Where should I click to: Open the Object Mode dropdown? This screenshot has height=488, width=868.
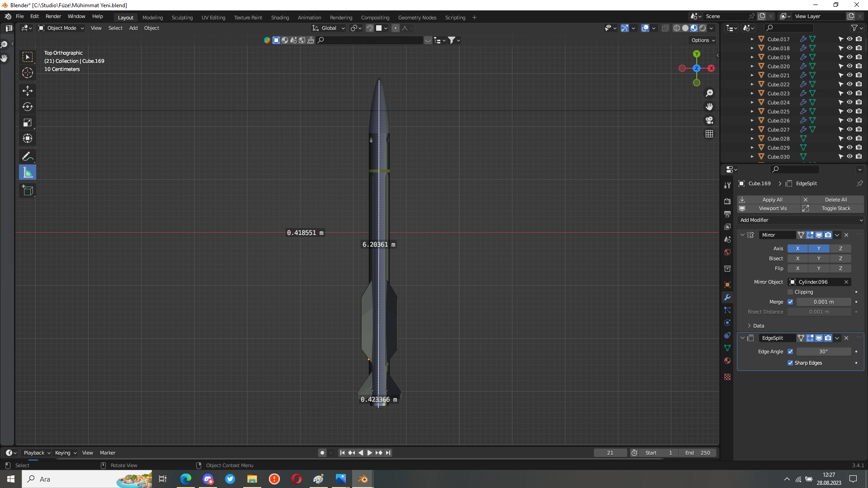61,28
